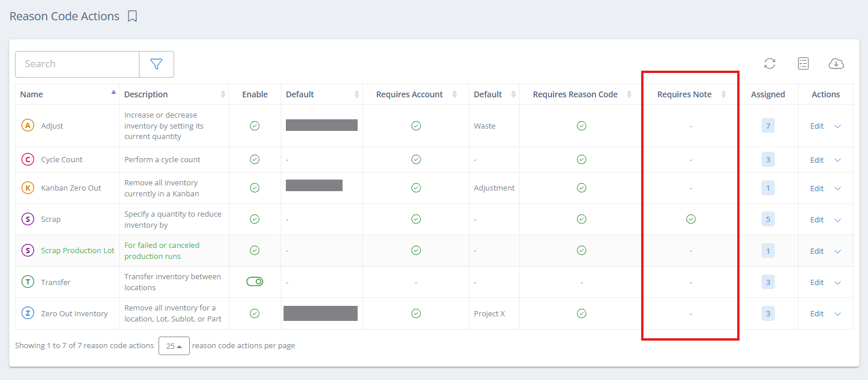This screenshot has height=380, width=868.
Task: Click the letter S badge beside Scrap
Action: coord(27,219)
